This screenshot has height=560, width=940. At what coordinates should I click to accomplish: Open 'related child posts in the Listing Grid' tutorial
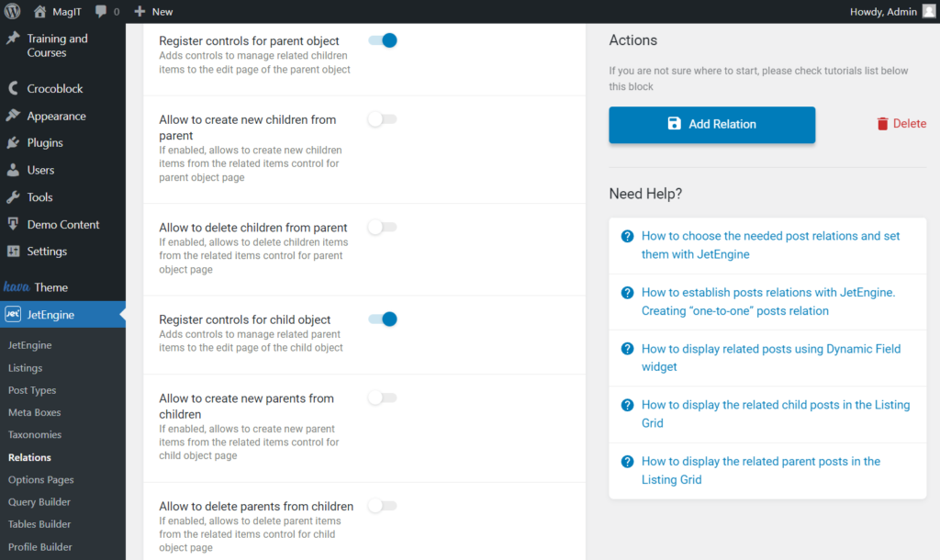coord(776,414)
